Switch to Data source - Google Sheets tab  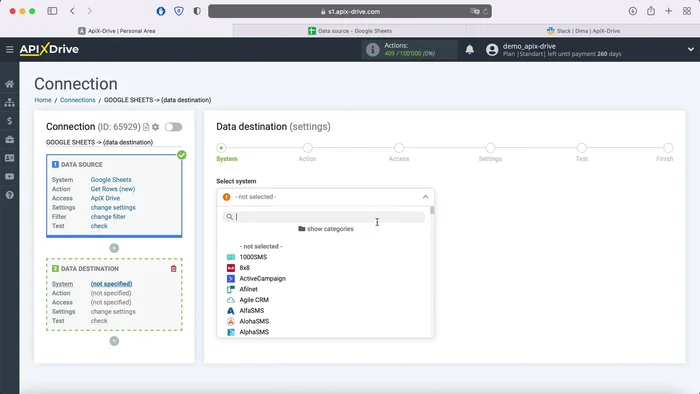tap(350, 31)
